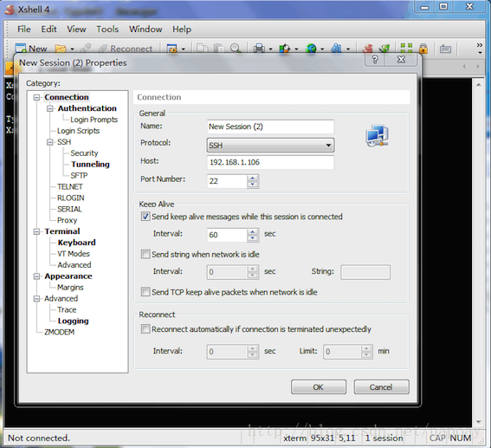Click the full screen toolbar icon
Image resolution: width=491 pixels, height=448 pixels.
click(406, 49)
